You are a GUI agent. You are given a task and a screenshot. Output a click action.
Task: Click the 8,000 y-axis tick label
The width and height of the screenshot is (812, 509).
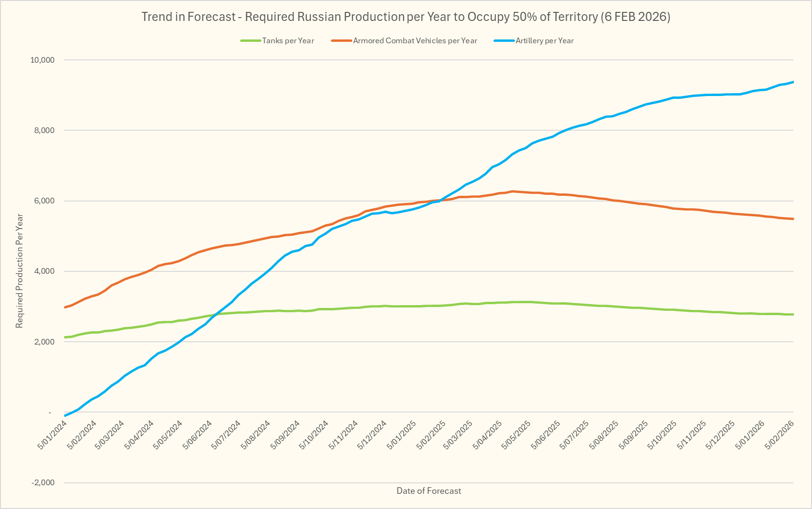click(x=44, y=131)
